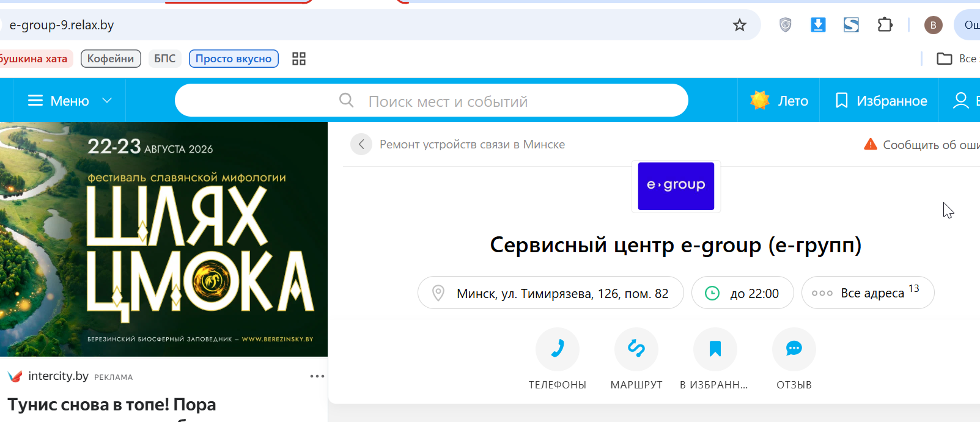Screen dimensions: 980x422
Task: Open the all bookmarks folder
Action: 957,59
